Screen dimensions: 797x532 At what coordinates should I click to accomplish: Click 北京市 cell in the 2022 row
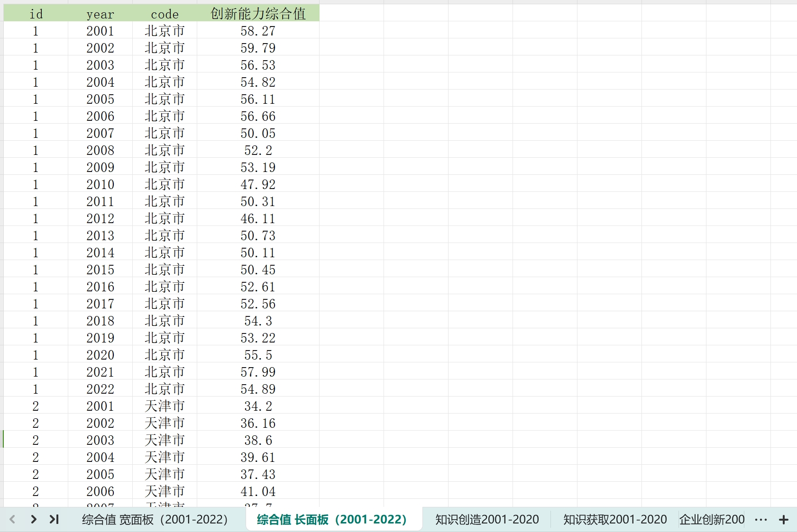pyautogui.click(x=165, y=389)
